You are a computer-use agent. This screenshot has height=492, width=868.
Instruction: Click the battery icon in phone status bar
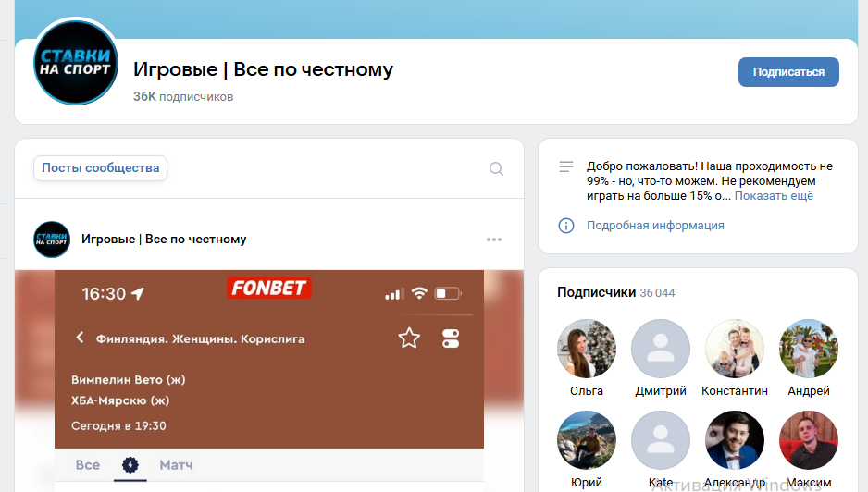pyautogui.click(x=448, y=293)
